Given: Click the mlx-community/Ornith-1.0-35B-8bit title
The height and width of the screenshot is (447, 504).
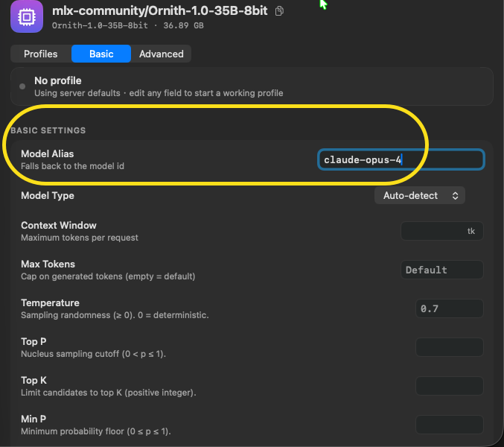Looking at the screenshot, I should pyautogui.click(x=159, y=11).
